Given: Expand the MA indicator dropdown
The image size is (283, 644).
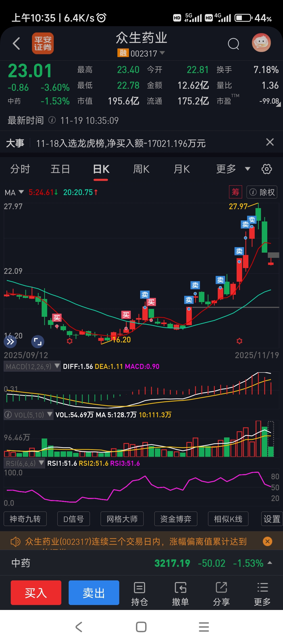Looking at the screenshot, I should pyautogui.click(x=14, y=192).
